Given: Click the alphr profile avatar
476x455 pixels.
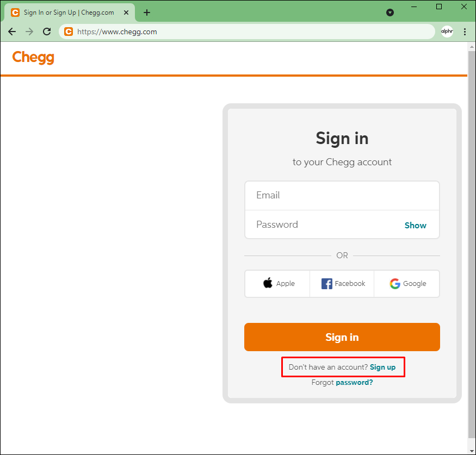Looking at the screenshot, I should 447,31.
